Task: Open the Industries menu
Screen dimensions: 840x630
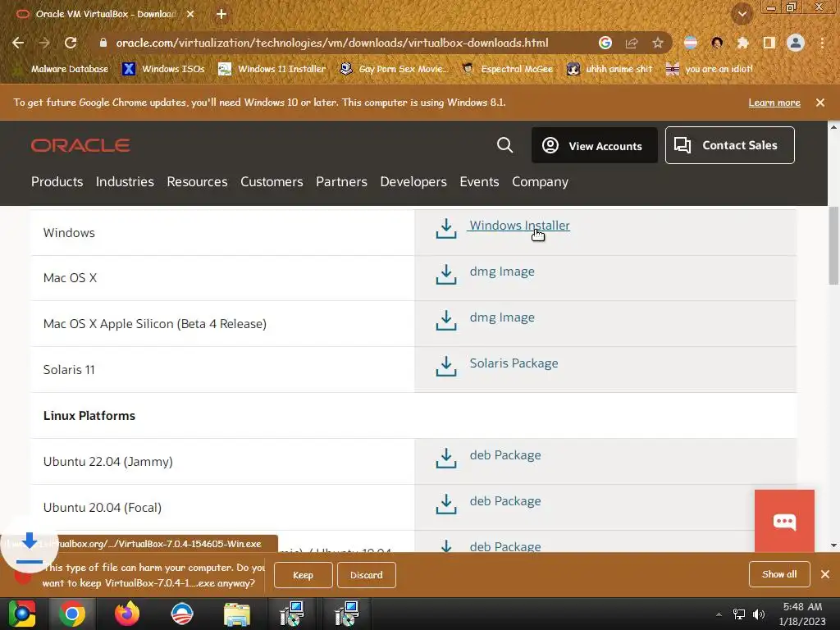Action: click(x=125, y=181)
